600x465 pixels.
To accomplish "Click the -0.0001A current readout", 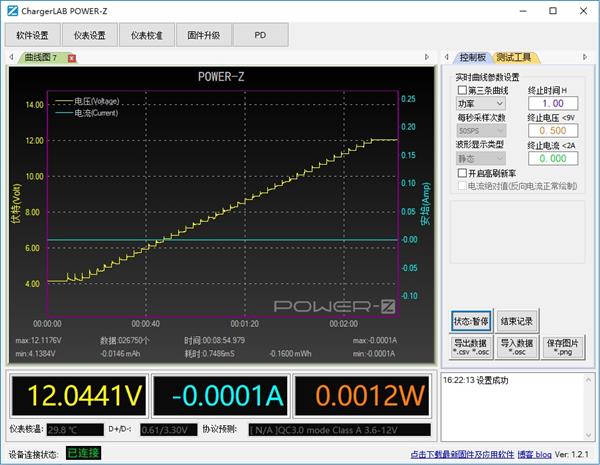I will 220,396.
